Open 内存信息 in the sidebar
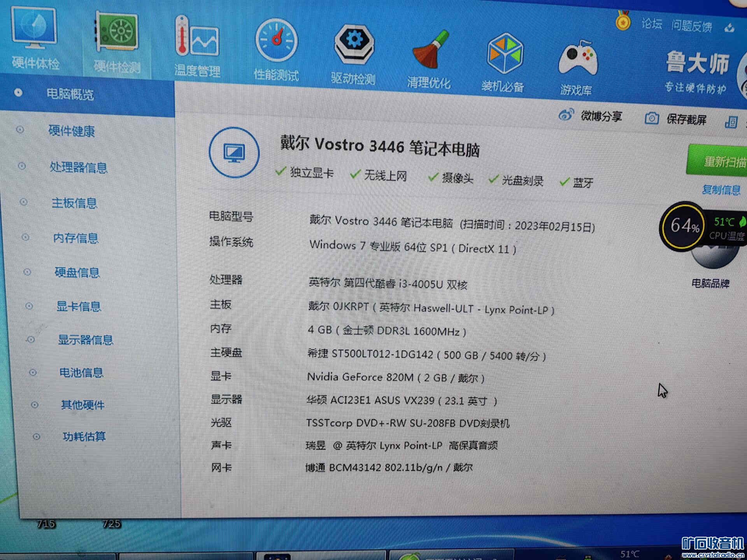Viewport: 747px width, 560px height. [76, 238]
